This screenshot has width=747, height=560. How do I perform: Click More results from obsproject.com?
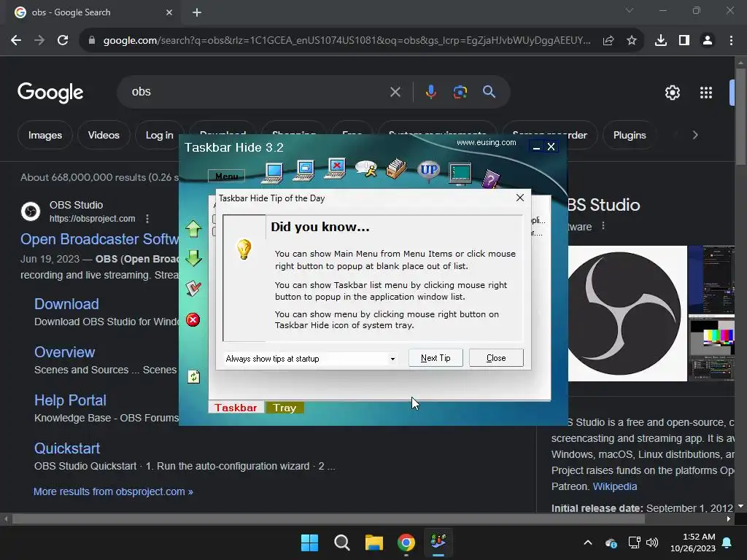tap(113, 491)
